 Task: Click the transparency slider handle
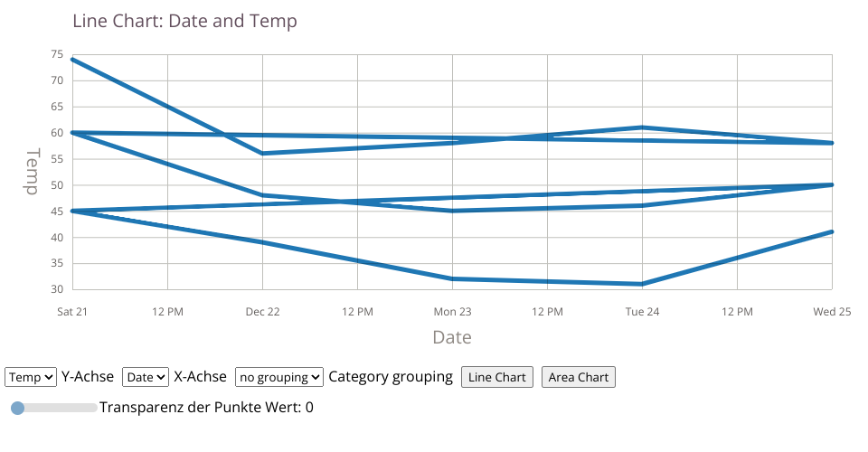17,408
